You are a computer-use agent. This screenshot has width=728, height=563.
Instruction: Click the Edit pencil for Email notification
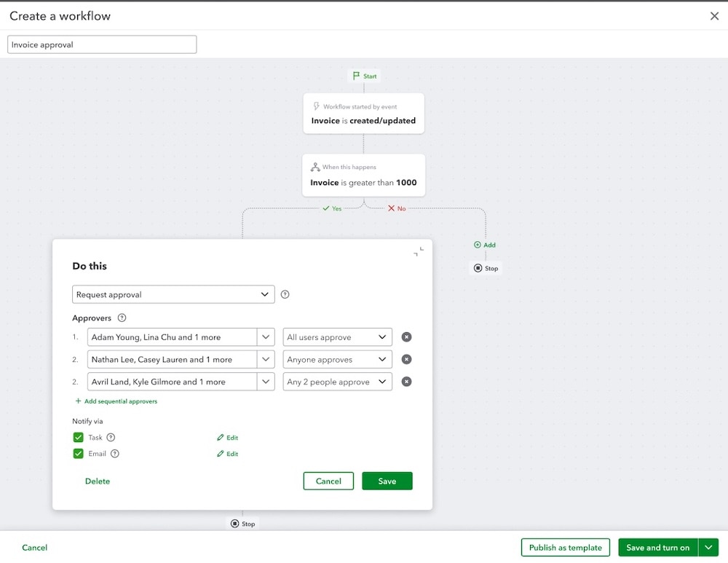click(x=226, y=454)
